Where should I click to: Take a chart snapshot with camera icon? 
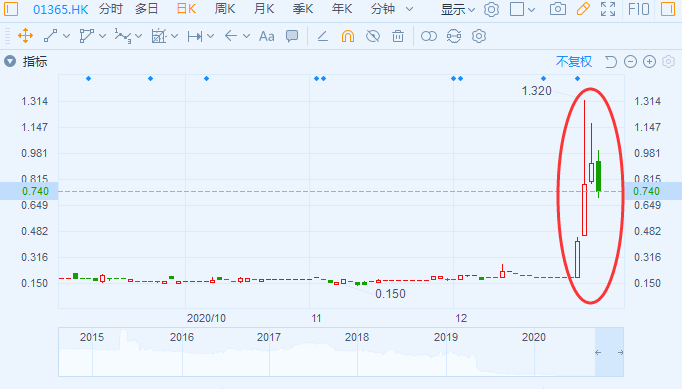point(558,9)
